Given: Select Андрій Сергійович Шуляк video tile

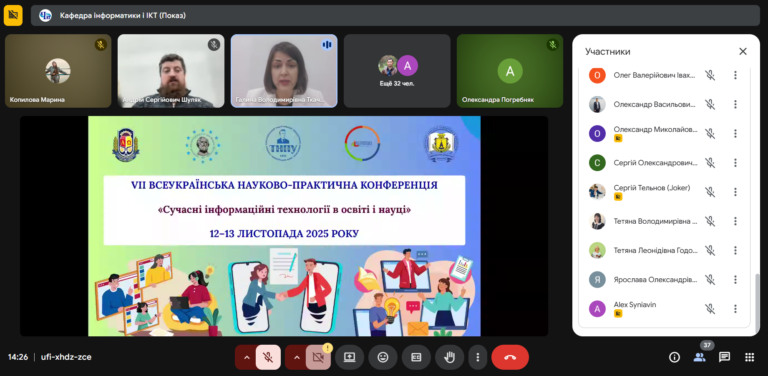Looking at the screenshot, I should pos(171,71).
